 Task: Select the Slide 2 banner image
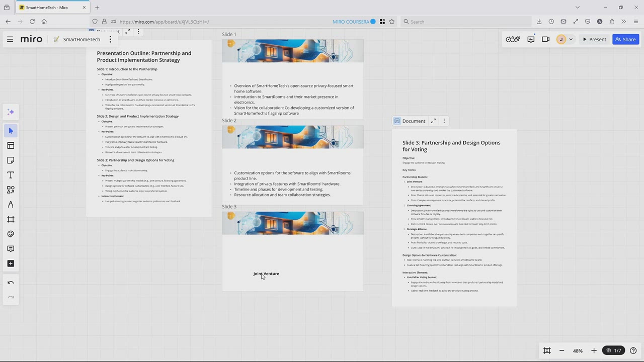pyautogui.click(x=293, y=137)
